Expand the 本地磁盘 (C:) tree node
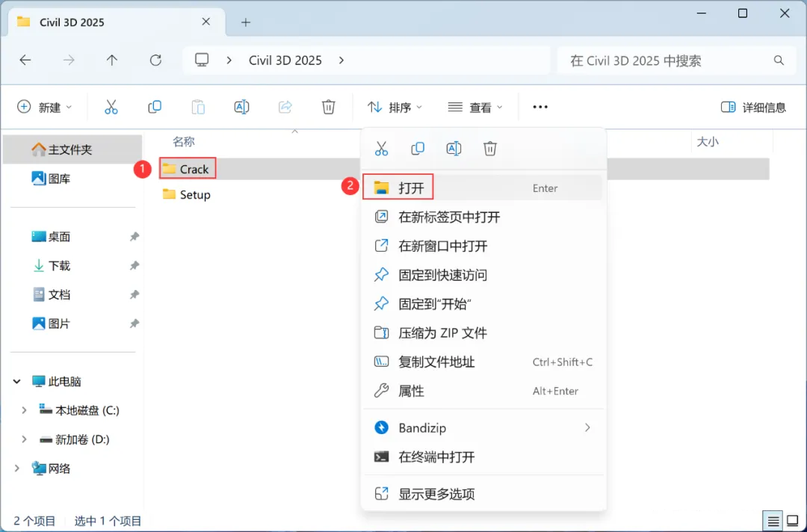The height and width of the screenshot is (532, 807). tap(24, 410)
